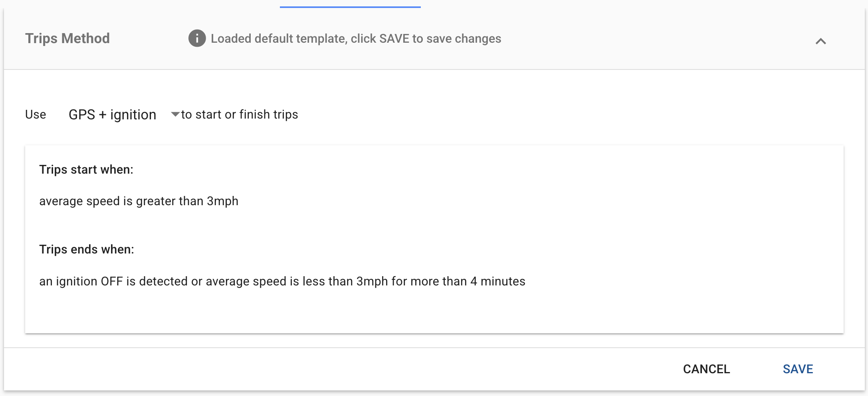This screenshot has width=868, height=396.
Task: Click the info icon beside the template message
Action: pyautogui.click(x=197, y=38)
